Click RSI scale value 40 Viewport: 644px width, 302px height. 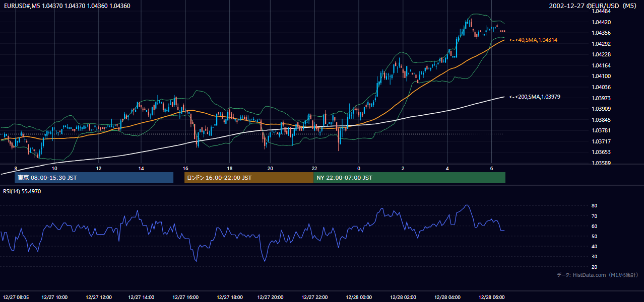(595, 246)
